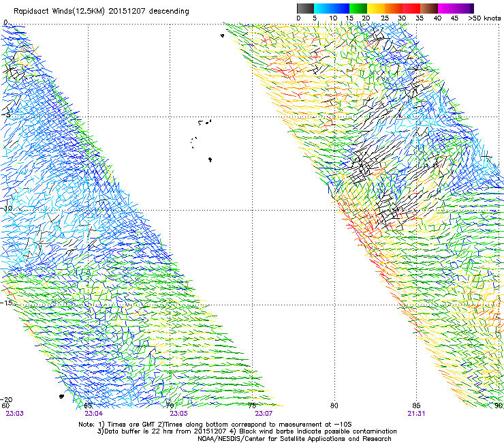Click the green 15-20 knots legend swatch
The image size is (504, 443).
358,8
